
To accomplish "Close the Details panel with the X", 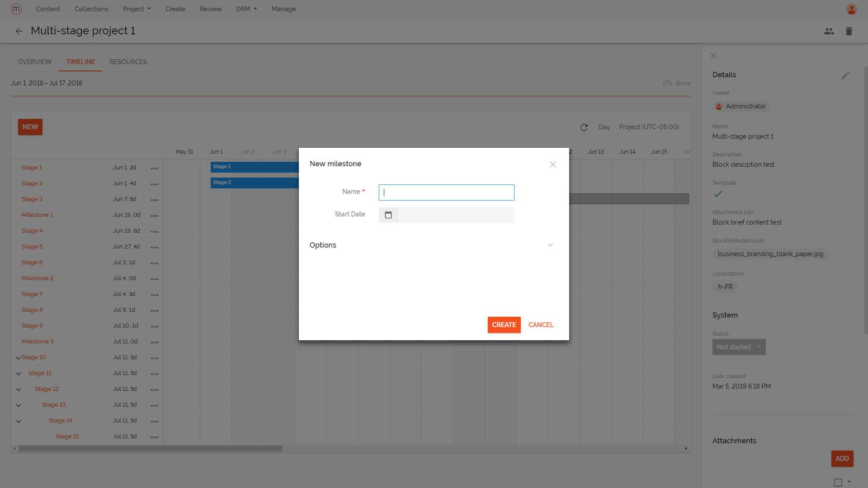I will (x=713, y=56).
